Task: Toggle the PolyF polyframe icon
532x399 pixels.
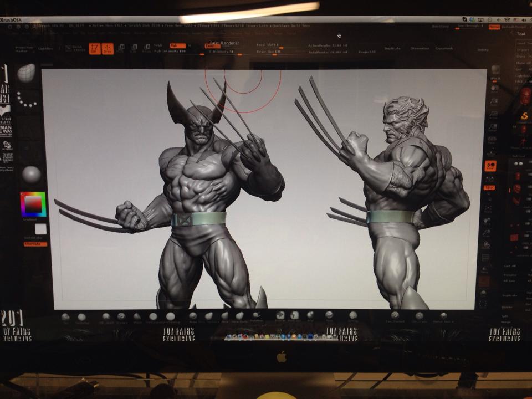Action: pos(485,258)
